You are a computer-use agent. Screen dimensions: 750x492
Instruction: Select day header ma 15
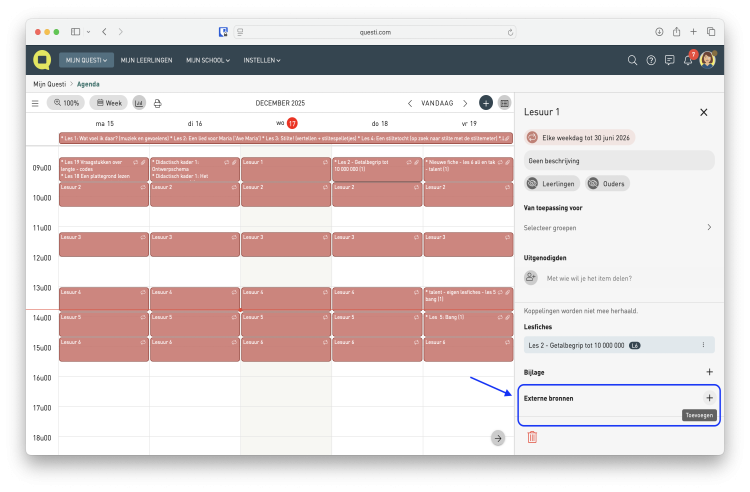click(105, 123)
